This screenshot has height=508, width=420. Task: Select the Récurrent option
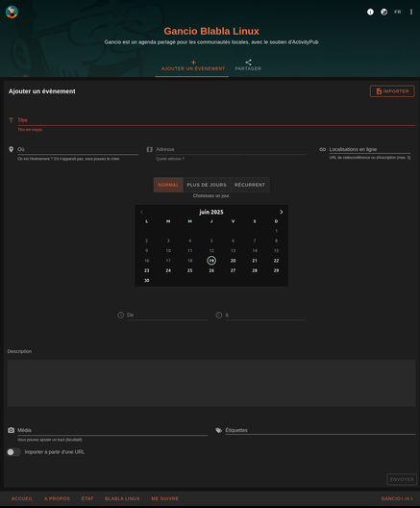click(250, 185)
